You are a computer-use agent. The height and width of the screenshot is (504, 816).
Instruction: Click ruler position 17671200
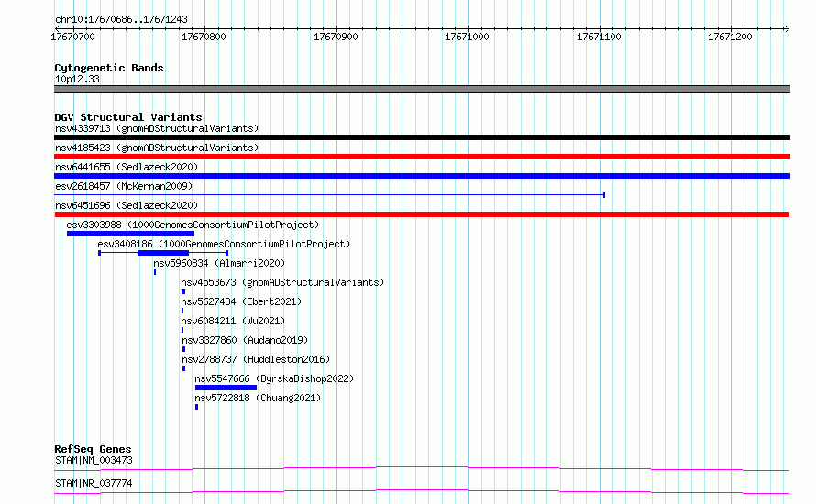coord(730,37)
